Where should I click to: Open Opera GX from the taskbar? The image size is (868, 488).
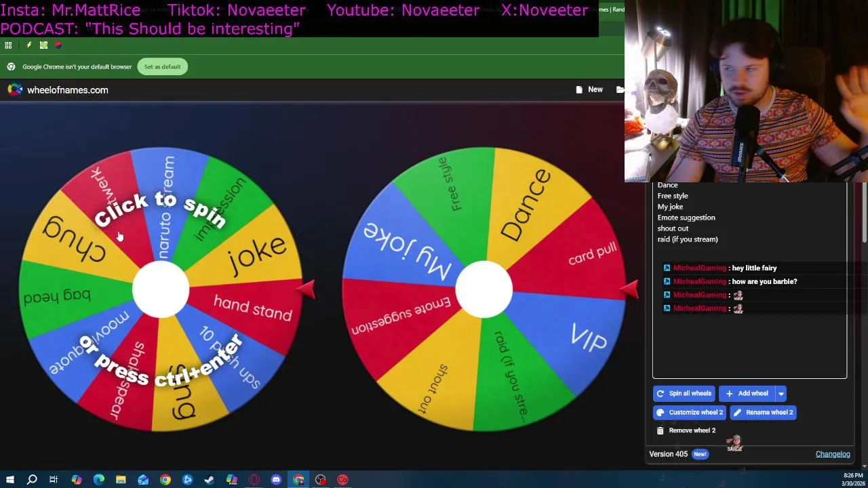[254, 480]
